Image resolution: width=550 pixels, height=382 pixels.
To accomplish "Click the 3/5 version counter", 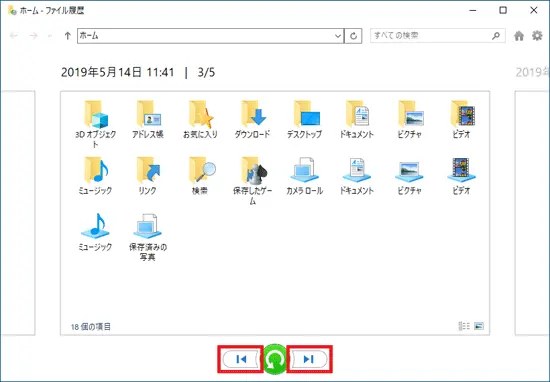I will (206, 73).
